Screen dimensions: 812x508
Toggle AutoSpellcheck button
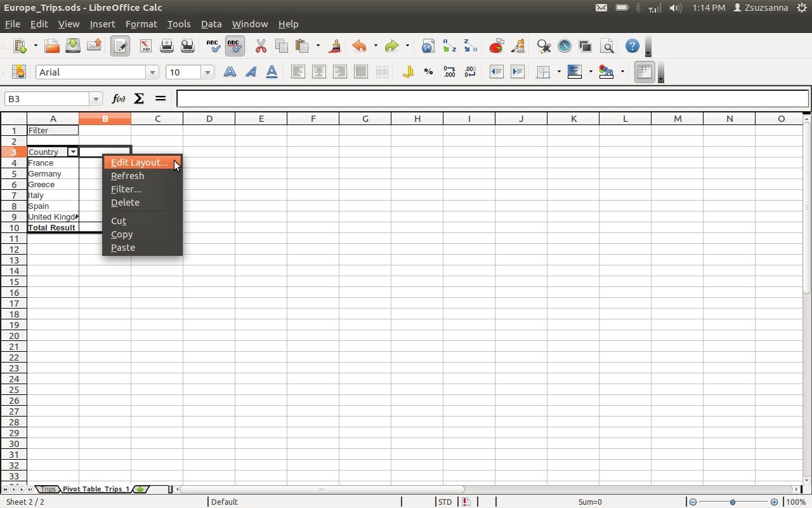coord(235,46)
